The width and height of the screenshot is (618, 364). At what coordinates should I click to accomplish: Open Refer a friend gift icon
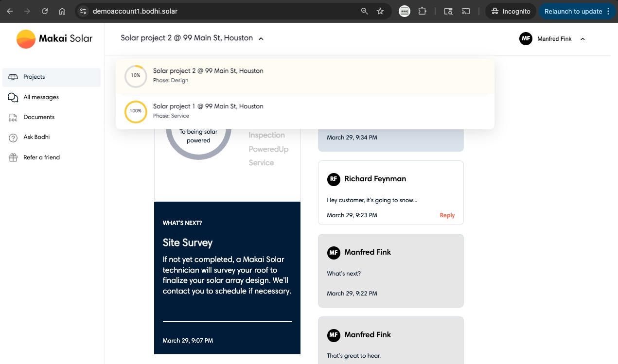tap(13, 157)
